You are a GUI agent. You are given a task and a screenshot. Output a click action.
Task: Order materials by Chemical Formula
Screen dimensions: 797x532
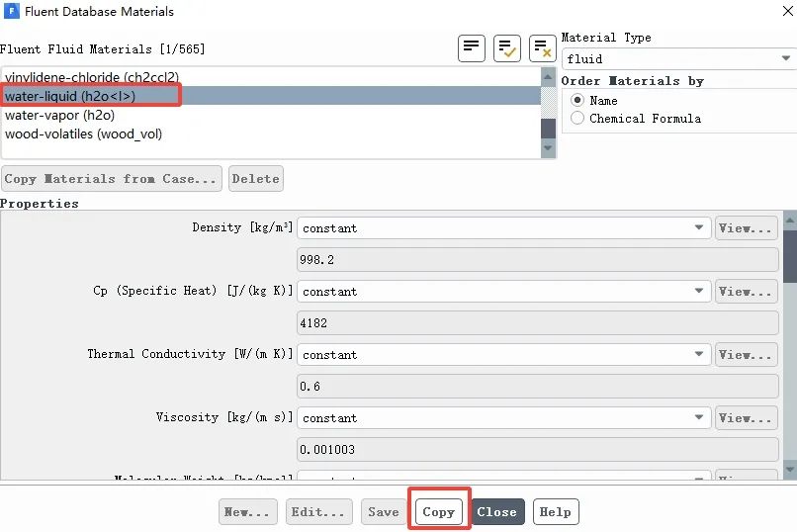tap(578, 118)
